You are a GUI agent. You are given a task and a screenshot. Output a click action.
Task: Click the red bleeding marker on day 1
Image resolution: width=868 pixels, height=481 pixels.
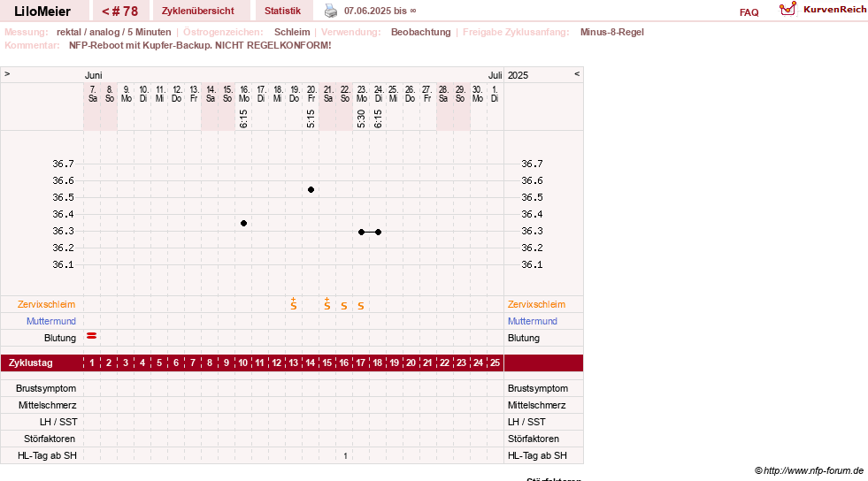(x=92, y=336)
